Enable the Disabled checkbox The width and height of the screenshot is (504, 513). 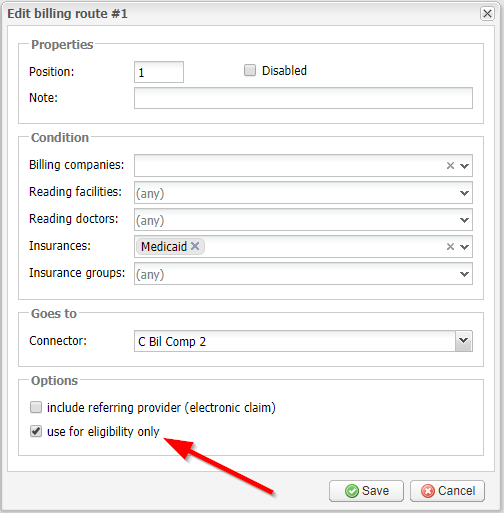pyautogui.click(x=250, y=70)
